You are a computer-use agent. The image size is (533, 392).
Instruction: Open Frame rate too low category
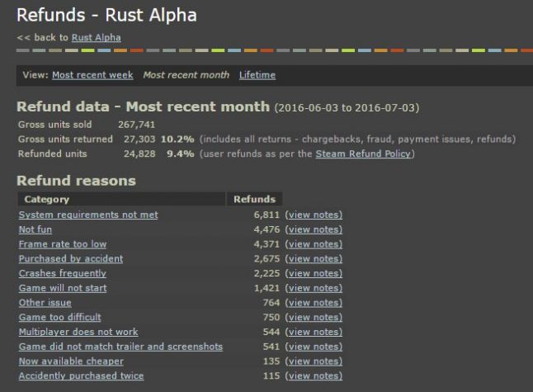[64, 244]
